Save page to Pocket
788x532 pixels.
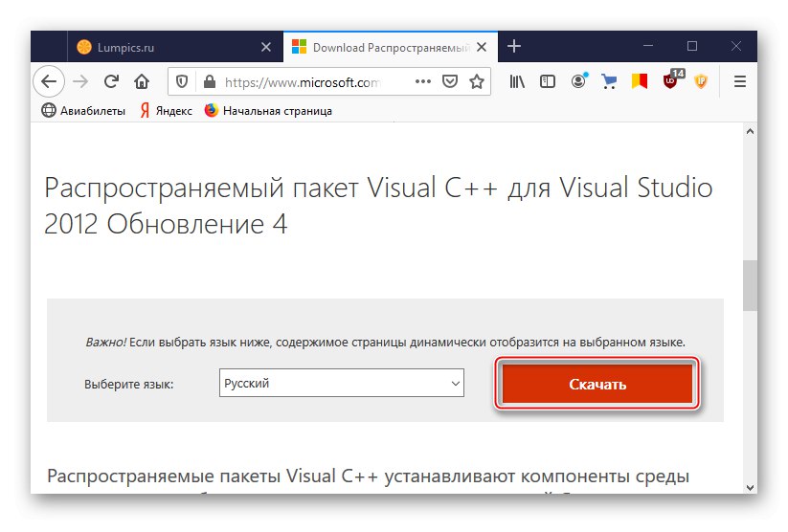[450, 81]
